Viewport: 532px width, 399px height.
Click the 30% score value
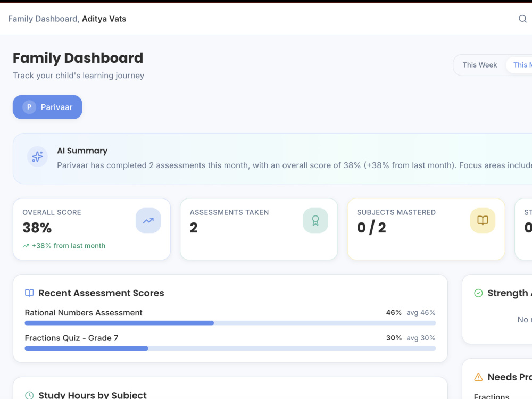point(394,338)
